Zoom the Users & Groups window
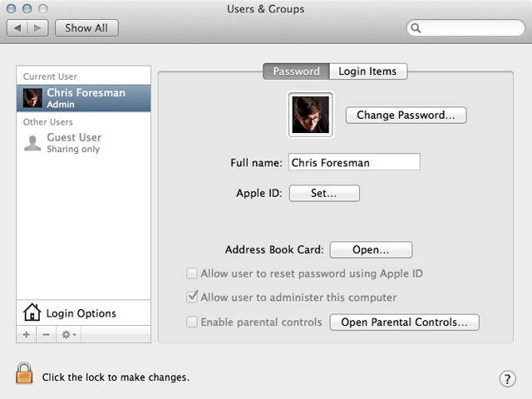The height and width of the screenshot is (399, 532). pos(42,8)
